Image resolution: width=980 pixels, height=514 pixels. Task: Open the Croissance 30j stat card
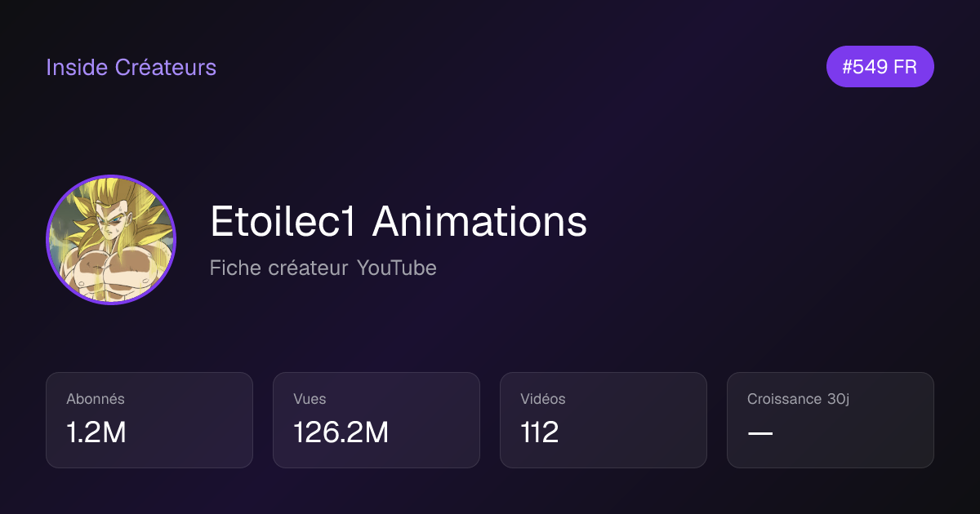[x=831, y=420]
